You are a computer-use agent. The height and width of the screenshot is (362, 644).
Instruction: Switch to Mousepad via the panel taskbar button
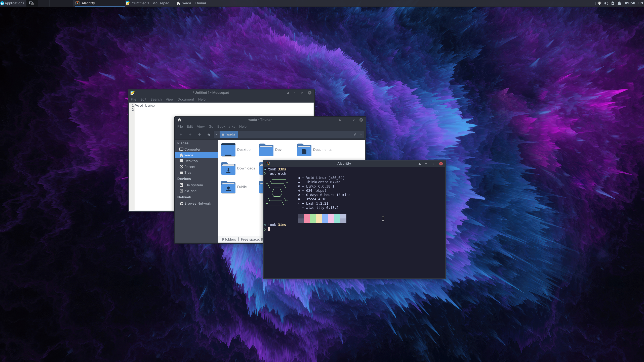[150, 3]
